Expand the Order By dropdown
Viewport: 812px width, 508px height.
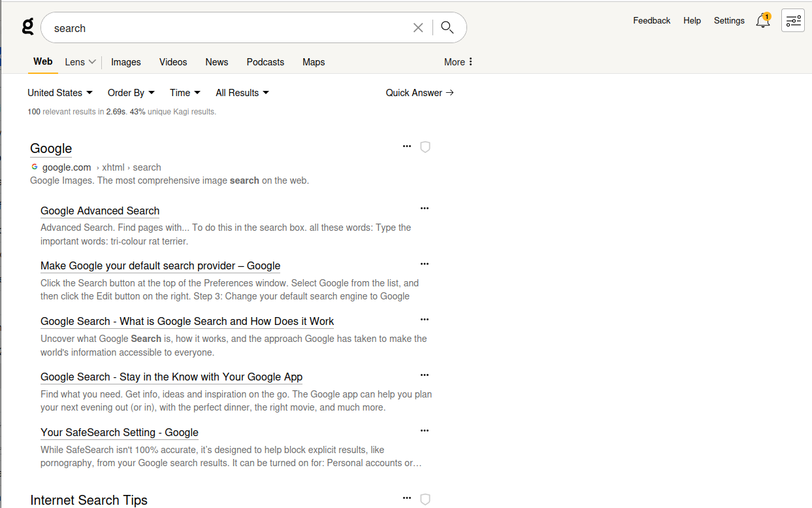click(x=131, y=93)
